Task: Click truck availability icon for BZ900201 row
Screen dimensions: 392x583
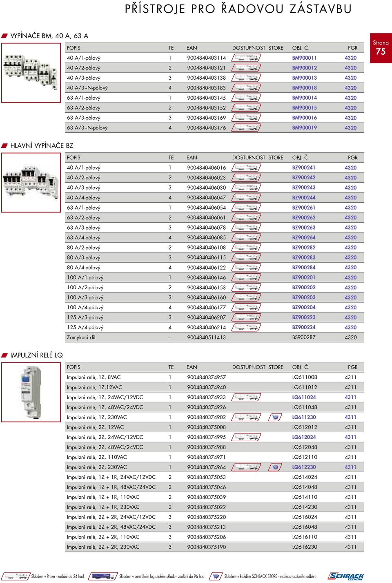Action: tap(246, 278)
